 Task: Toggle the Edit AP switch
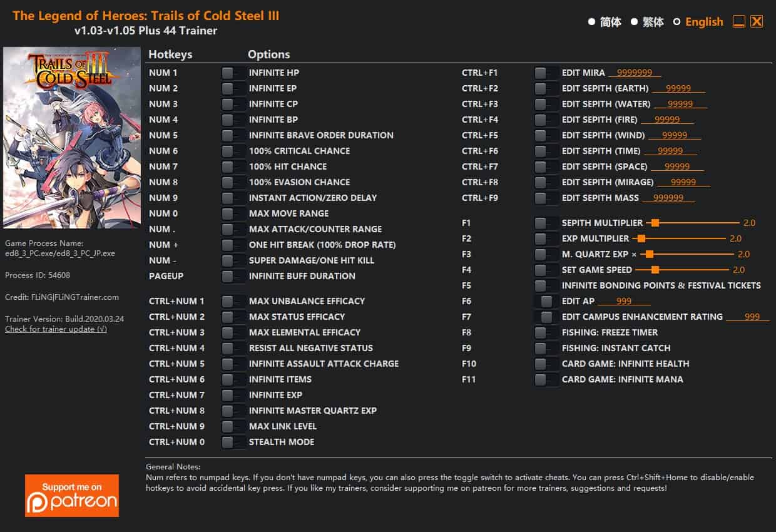coord(546,302)
